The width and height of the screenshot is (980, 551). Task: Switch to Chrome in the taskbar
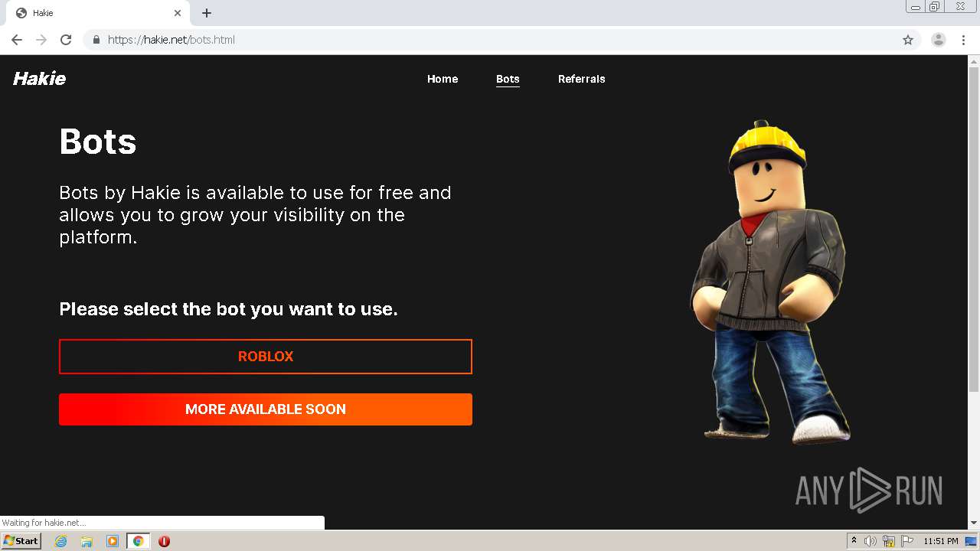138,541
